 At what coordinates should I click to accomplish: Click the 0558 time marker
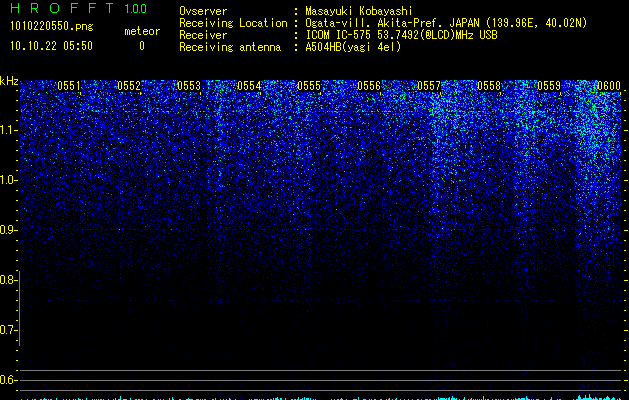(489, 86)
